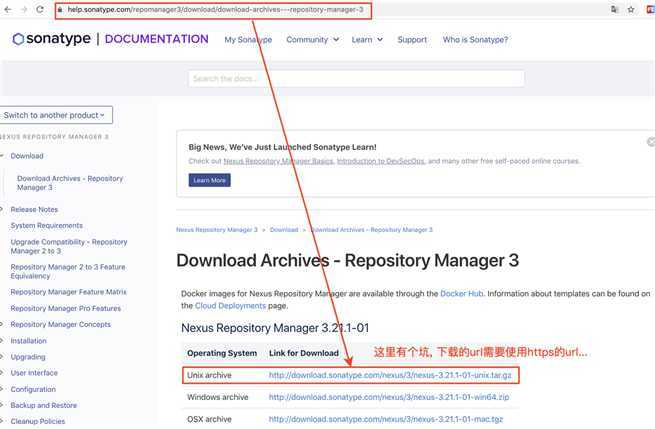This screenshot has height=429, width=655.
Task: Click the browser back arrow
Action: 8,9
